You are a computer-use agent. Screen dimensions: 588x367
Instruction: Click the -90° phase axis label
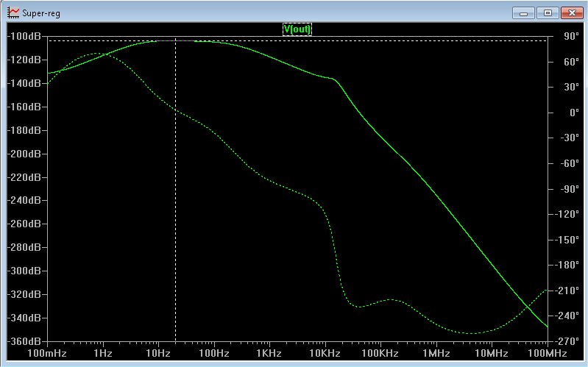coord(569,189)
